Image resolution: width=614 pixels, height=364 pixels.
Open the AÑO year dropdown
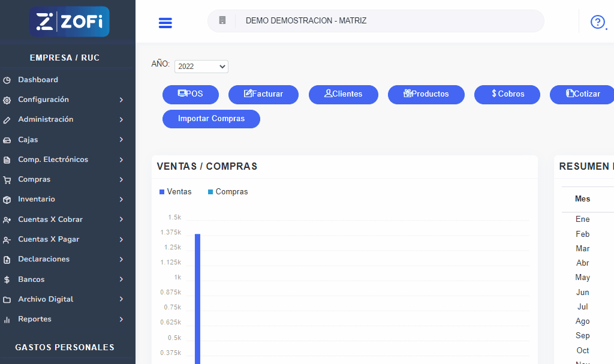pos(201,67)
